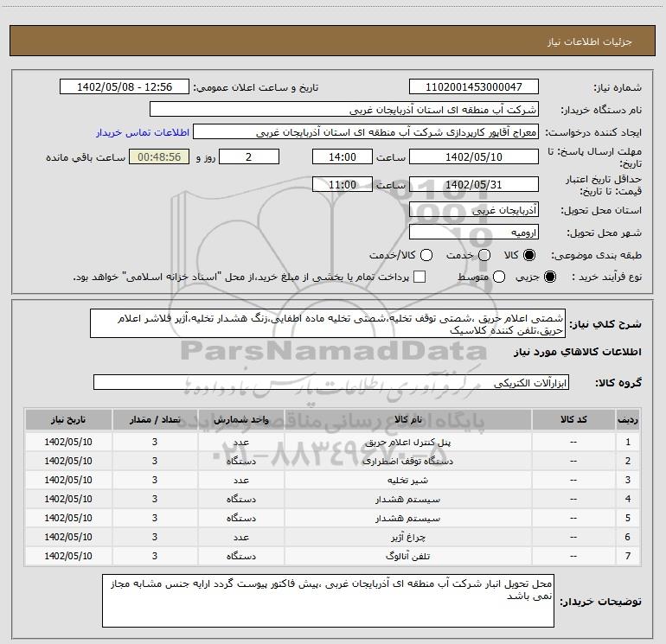Click the unit cell عدد in row 3

coord(240,480)
